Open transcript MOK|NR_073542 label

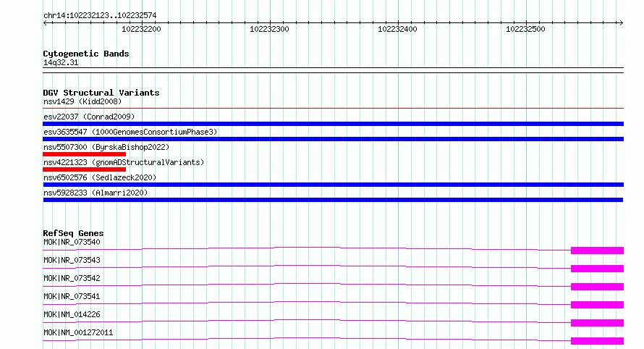click(72, 278)
